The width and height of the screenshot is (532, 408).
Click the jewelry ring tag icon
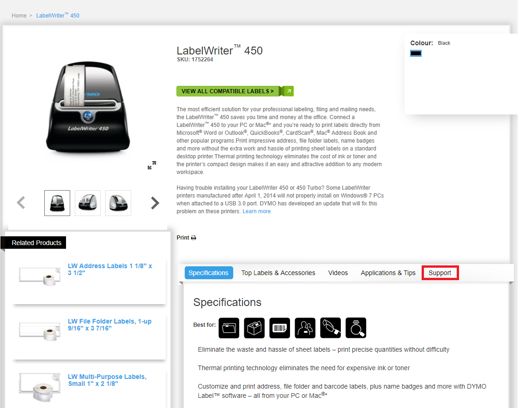click(356, 328)
